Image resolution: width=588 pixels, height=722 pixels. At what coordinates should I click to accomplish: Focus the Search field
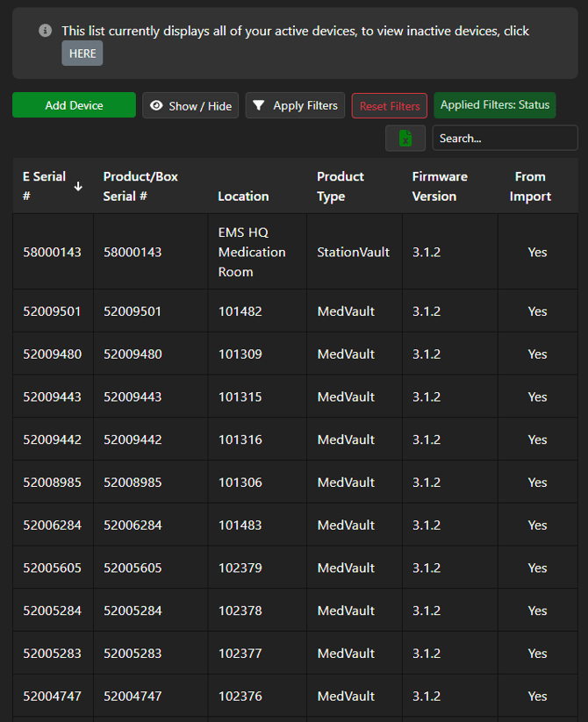pyautogui.click(x=506, y=138)
